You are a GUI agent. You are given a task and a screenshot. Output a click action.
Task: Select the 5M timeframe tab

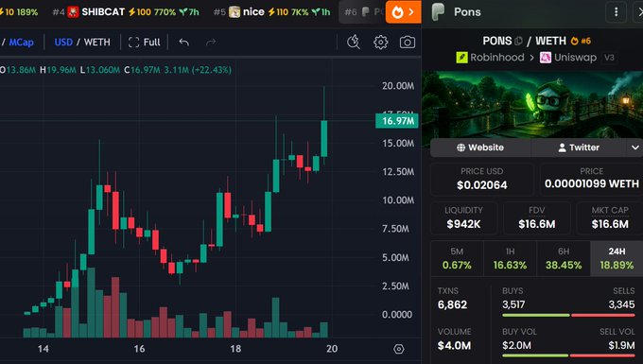(457, 259)
